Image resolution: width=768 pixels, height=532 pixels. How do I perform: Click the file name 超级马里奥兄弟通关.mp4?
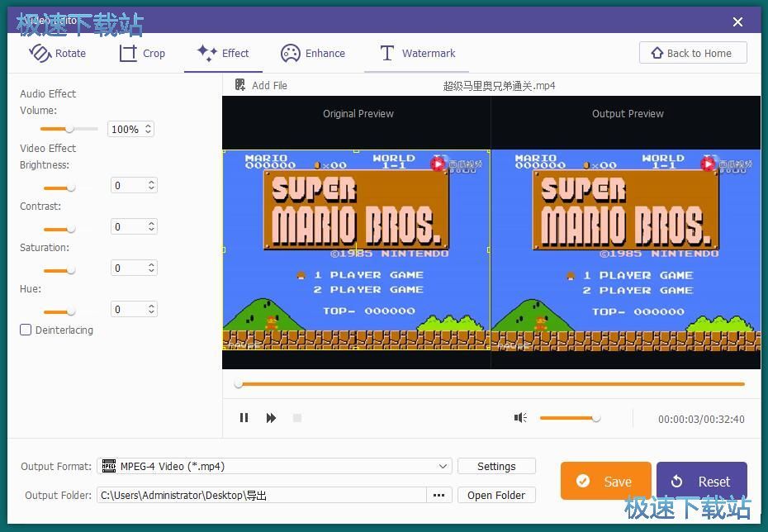[499, 86]
